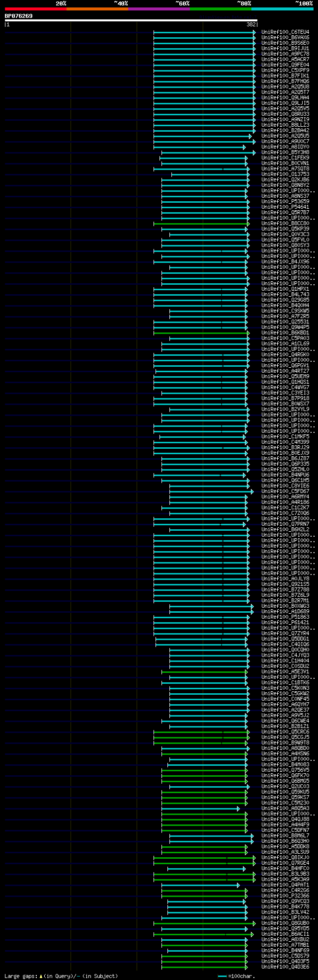The width and height of the screenshot is (318, 980).
Task: Click the UniRef100_O13753 label
Action: [285, 174]
